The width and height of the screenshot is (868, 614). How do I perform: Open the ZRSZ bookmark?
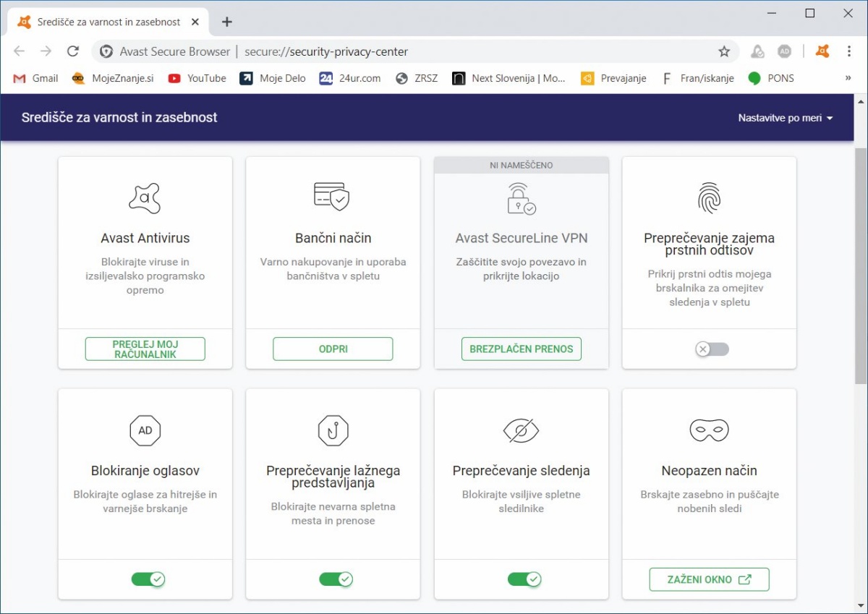417,78
